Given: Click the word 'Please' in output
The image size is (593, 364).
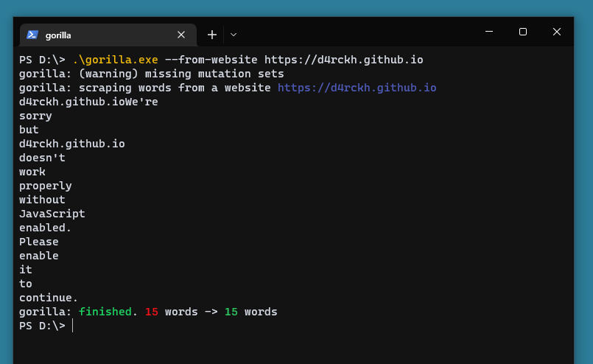Looking at the screenshot, I should click(39, 242).
